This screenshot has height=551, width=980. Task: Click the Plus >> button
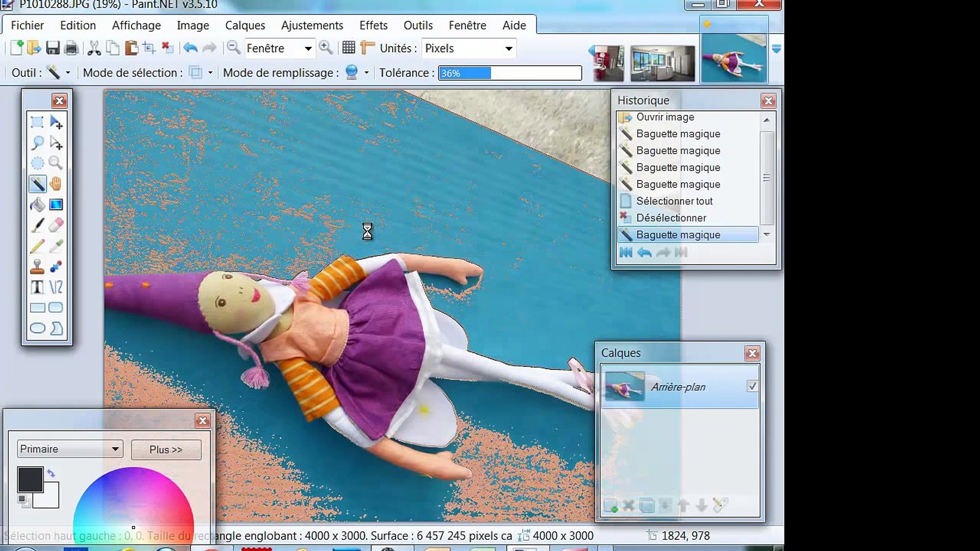(x=166, y=449)
